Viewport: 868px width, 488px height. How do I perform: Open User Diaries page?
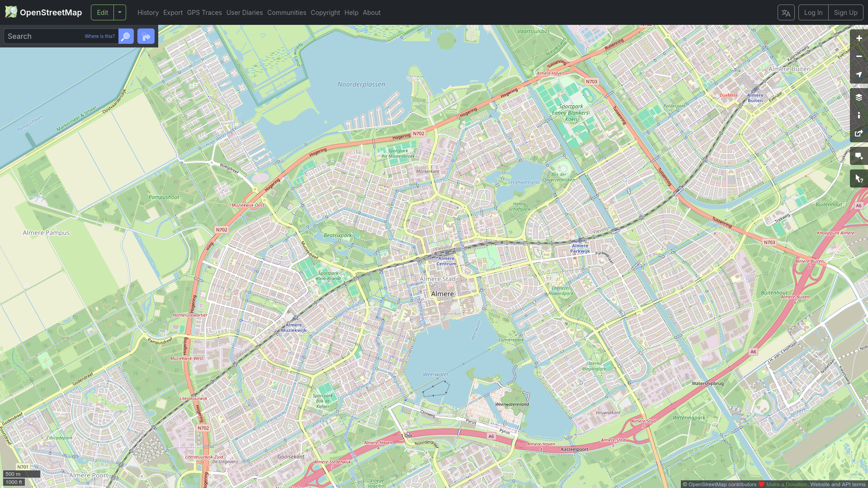[245, 13]
